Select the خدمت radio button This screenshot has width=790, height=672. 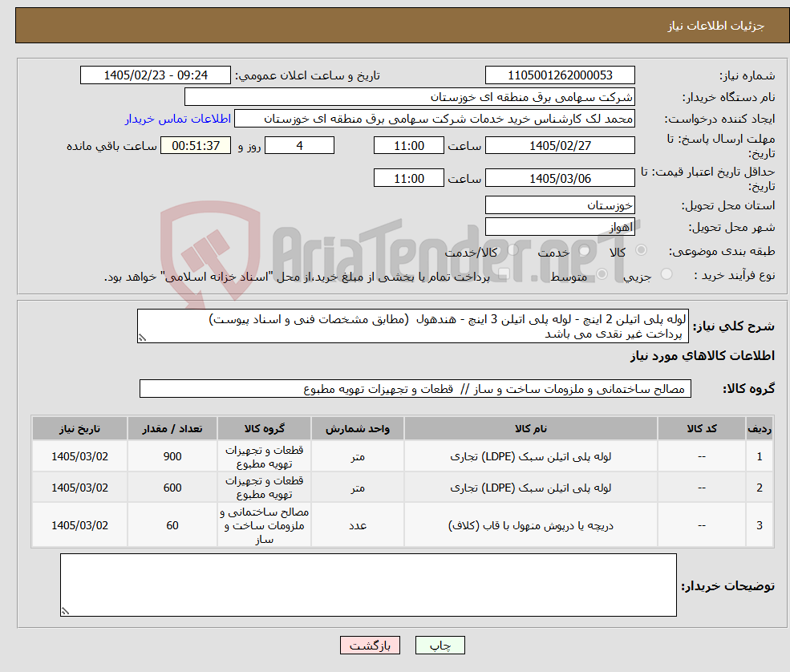point(585,250)
